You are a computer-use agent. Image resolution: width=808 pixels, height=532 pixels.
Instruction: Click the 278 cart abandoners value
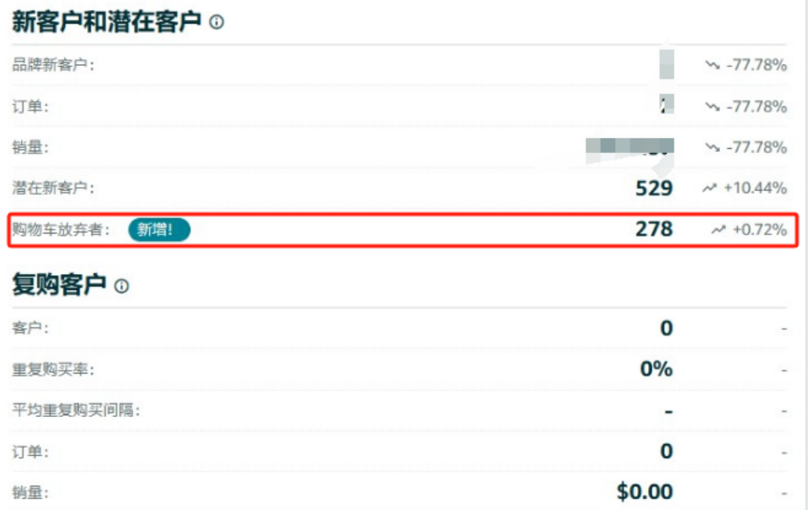[x=654, y=228]
